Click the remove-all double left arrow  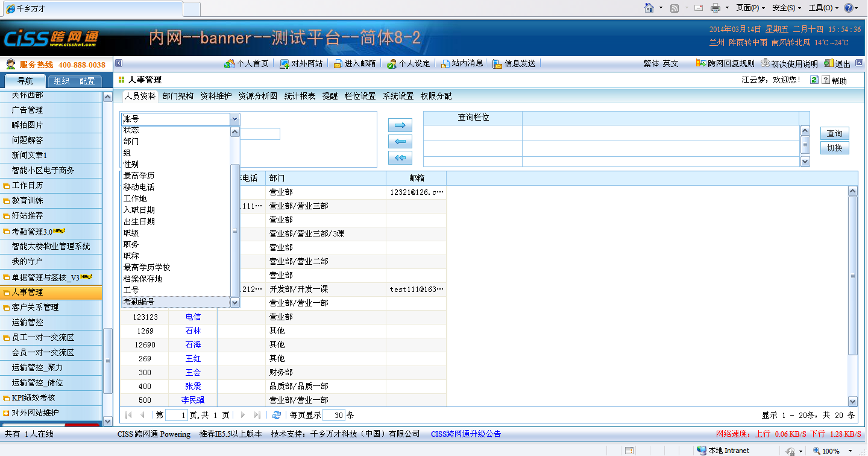coord(400,158)
